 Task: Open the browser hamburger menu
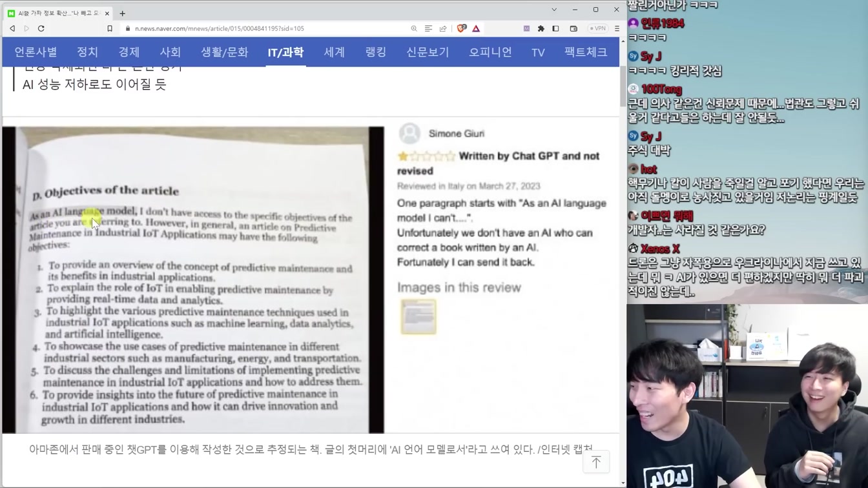(617, 28)
